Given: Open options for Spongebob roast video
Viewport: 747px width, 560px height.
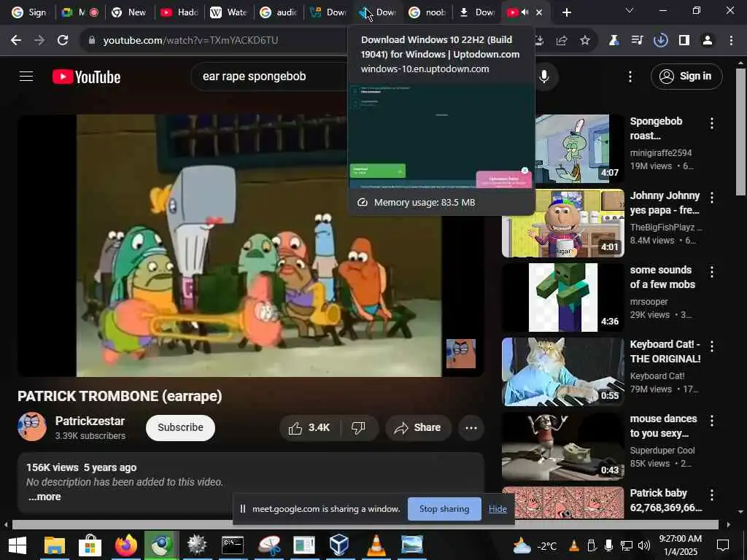Looking at the screenshot, I should tap(712, 123).
